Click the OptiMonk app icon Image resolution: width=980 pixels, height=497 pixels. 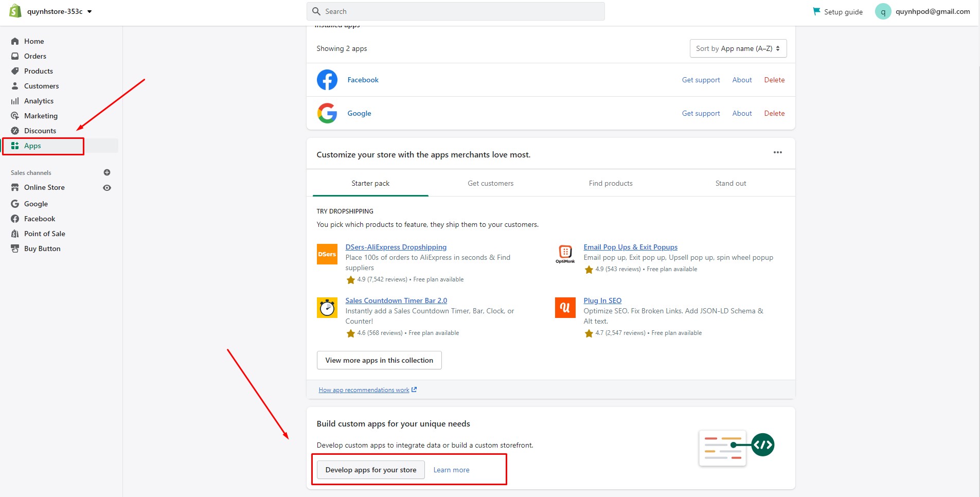(565, 254)
